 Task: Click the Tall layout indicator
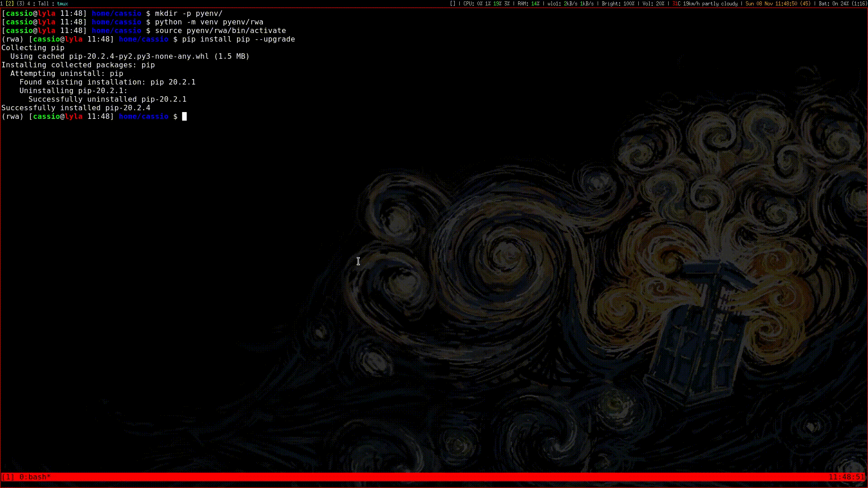43,4
